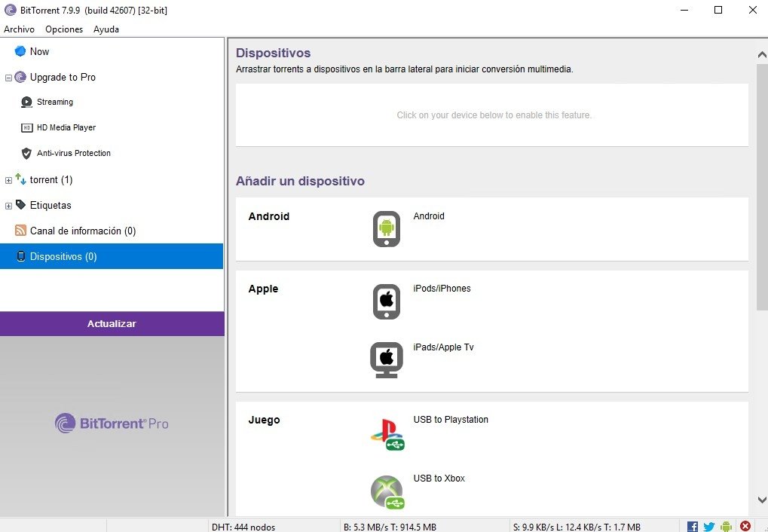Click the Dispositivos heading
This screenshot has width=768, height=532.
coord(274,53)
